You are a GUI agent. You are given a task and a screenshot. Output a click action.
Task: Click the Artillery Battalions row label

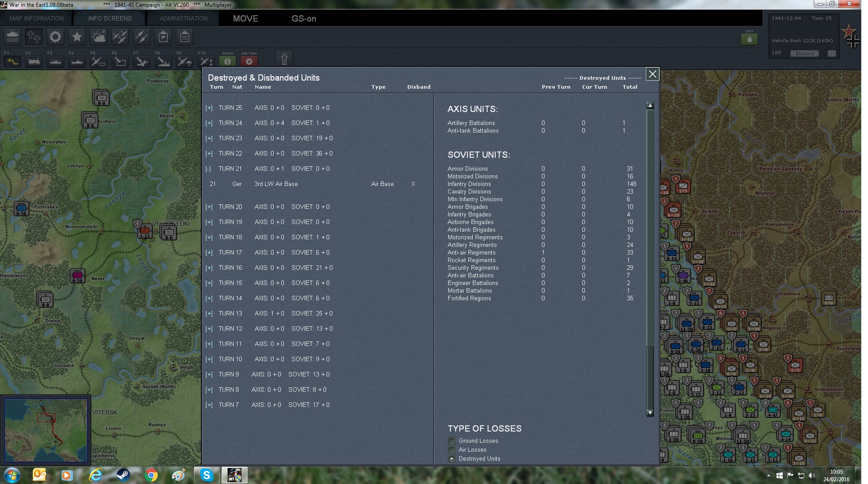[471, 123]
